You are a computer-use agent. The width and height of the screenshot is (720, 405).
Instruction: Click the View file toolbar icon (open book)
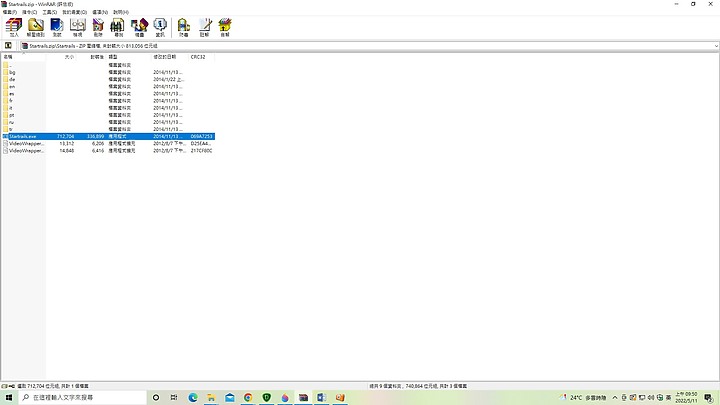click(78, 28)
